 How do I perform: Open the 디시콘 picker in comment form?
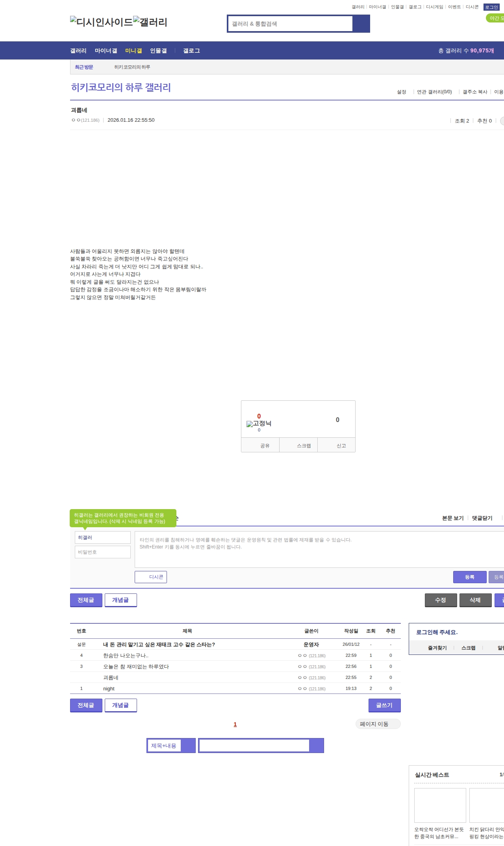pyautogui.click(x=151, y=577)
